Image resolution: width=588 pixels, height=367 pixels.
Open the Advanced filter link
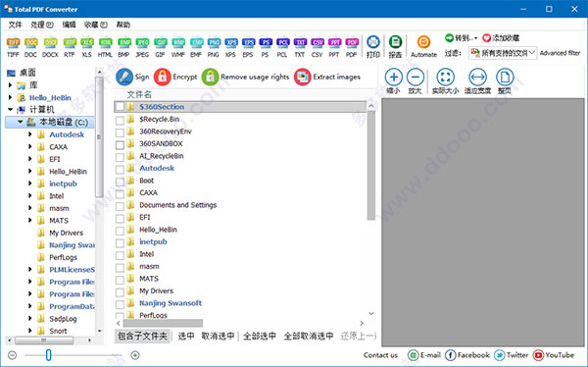[560, 53]
